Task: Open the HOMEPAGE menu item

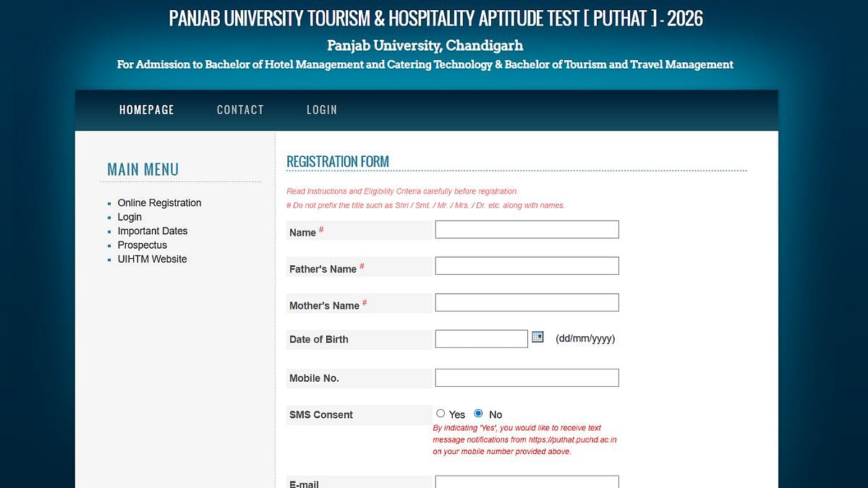Action: click(x=147, y=109)
